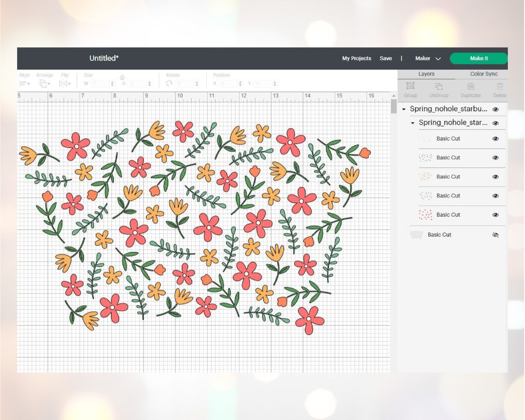Screen dimensions: 525x420
Task: Select the red dots Basic Cut thumbnail
Action: 424,215
